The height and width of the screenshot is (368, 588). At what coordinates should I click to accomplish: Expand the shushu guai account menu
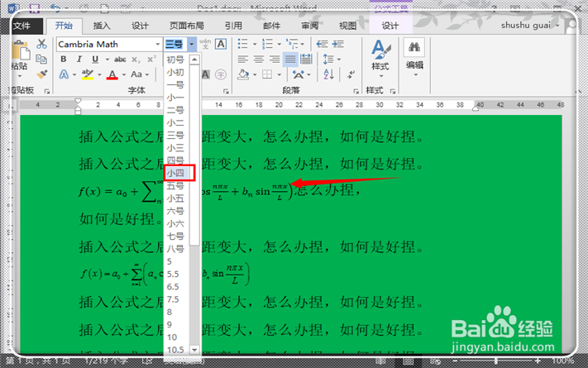(x=530, y=25)
